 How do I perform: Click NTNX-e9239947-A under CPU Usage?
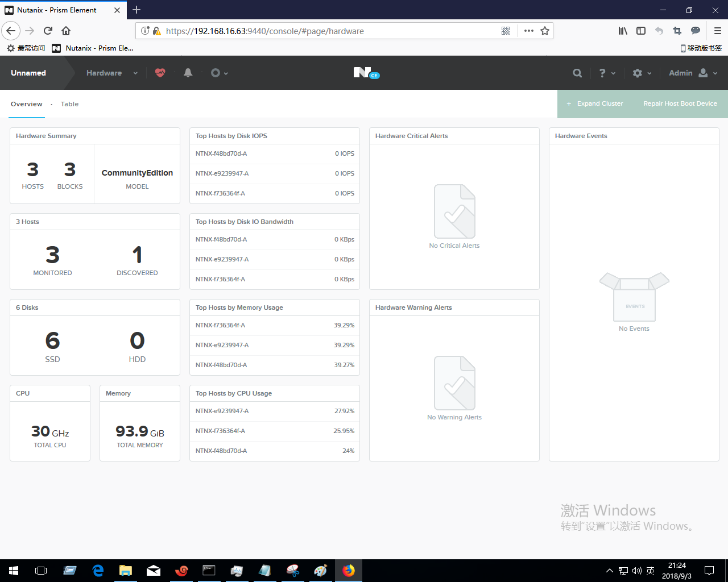click(222, 411)
